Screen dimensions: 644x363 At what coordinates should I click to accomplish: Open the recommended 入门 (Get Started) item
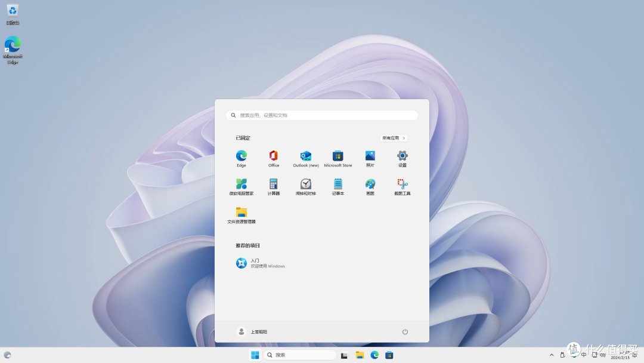pyautogui.click(x=261, y=263)
